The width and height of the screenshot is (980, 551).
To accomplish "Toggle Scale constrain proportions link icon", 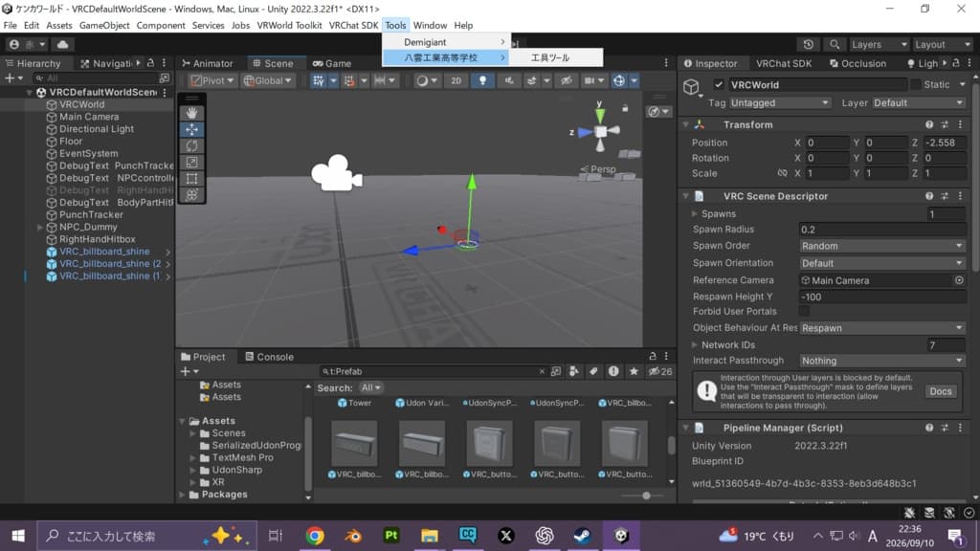I will [x=782, y=173].
